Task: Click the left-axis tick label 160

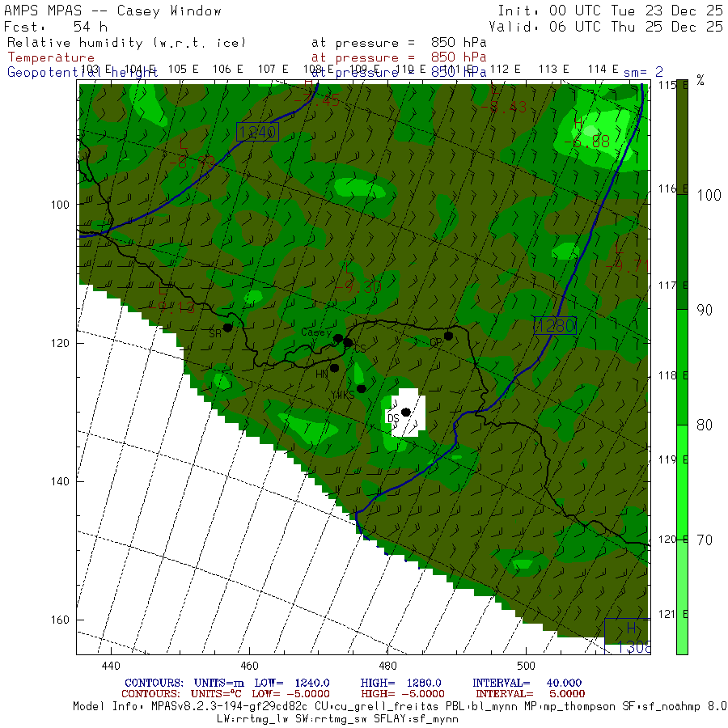Action: coord(61,620)
